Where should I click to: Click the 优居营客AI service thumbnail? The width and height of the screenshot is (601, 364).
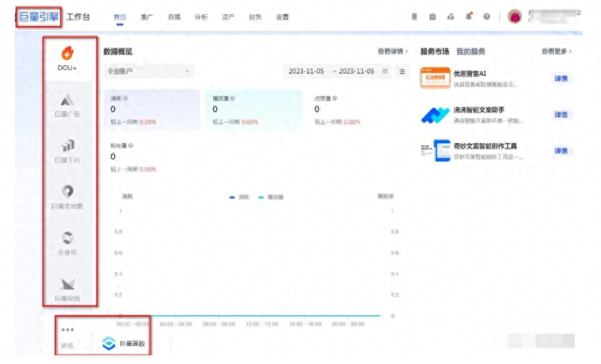[435, 78]
